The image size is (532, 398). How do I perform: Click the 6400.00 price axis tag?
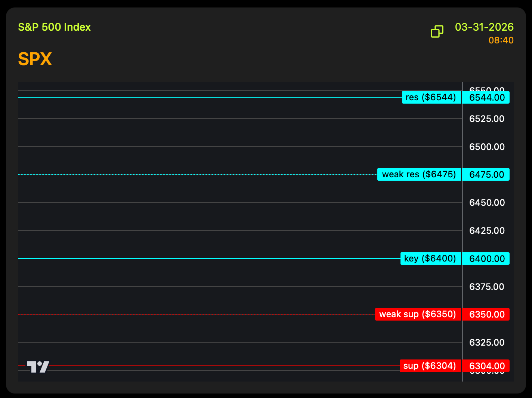[x=486, y=258]
